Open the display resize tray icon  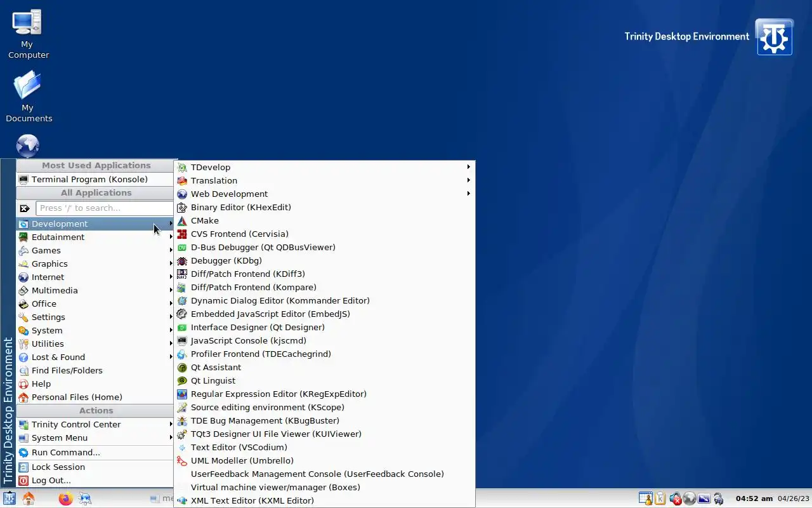(x=704, y=498)
